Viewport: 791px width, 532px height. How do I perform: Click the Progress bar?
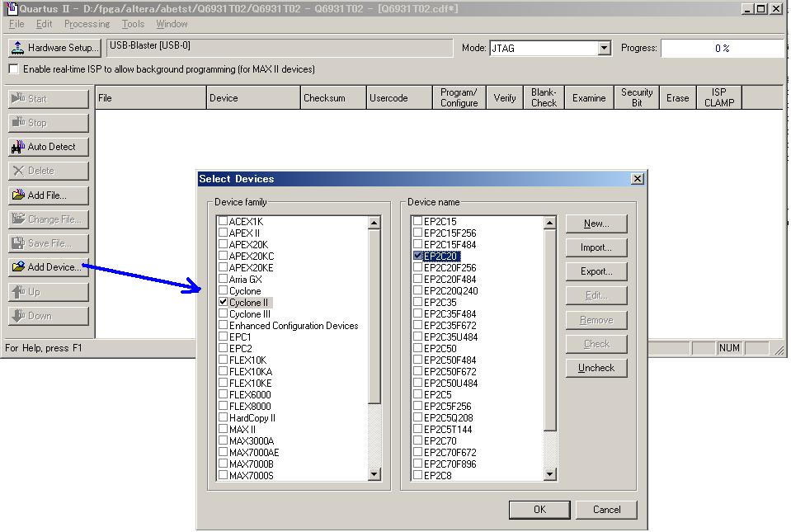pos(723,49)
